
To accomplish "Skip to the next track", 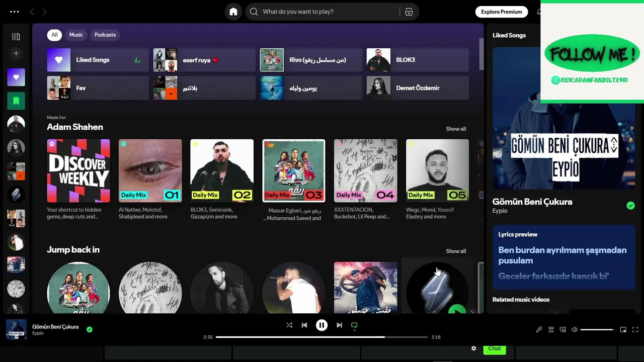I will 339,325.
